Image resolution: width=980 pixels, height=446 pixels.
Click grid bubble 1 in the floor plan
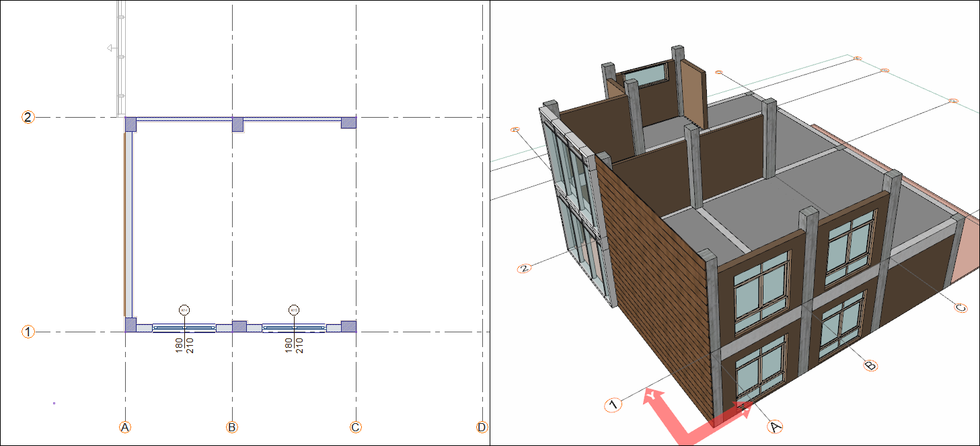coord(28,332)
